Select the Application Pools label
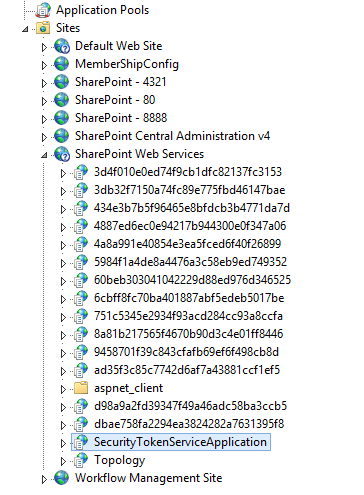Viewport: 364px width, 495px height. (102, 10)
